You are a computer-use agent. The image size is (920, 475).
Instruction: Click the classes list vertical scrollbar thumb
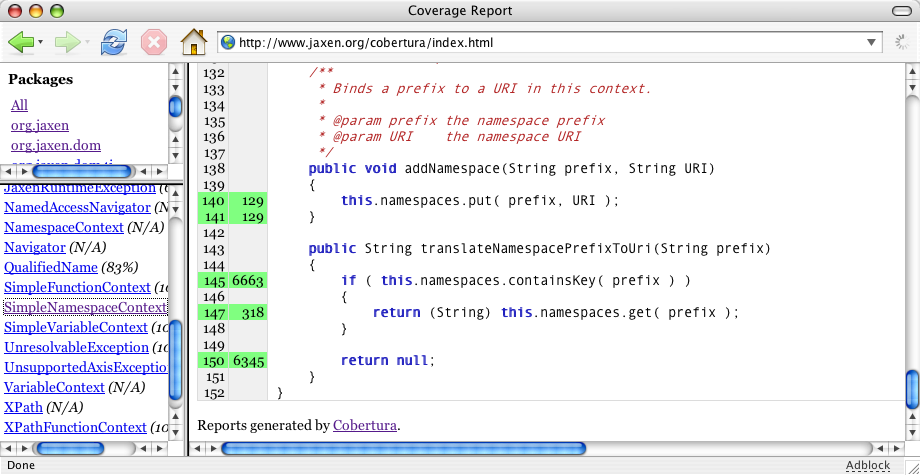[x=175, y=361]
